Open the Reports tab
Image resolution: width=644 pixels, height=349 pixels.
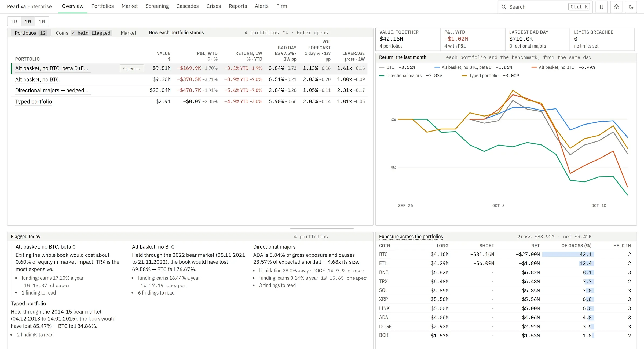[238, 6]
